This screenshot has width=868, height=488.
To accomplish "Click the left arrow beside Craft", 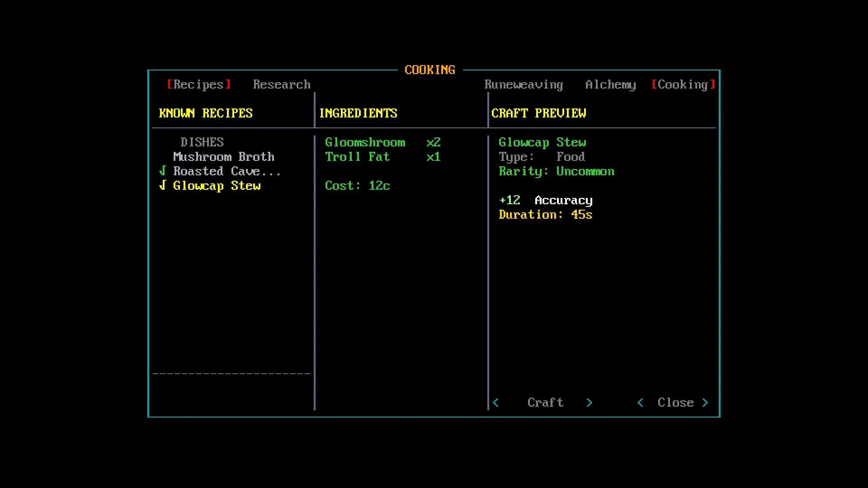I will (495, 402).
